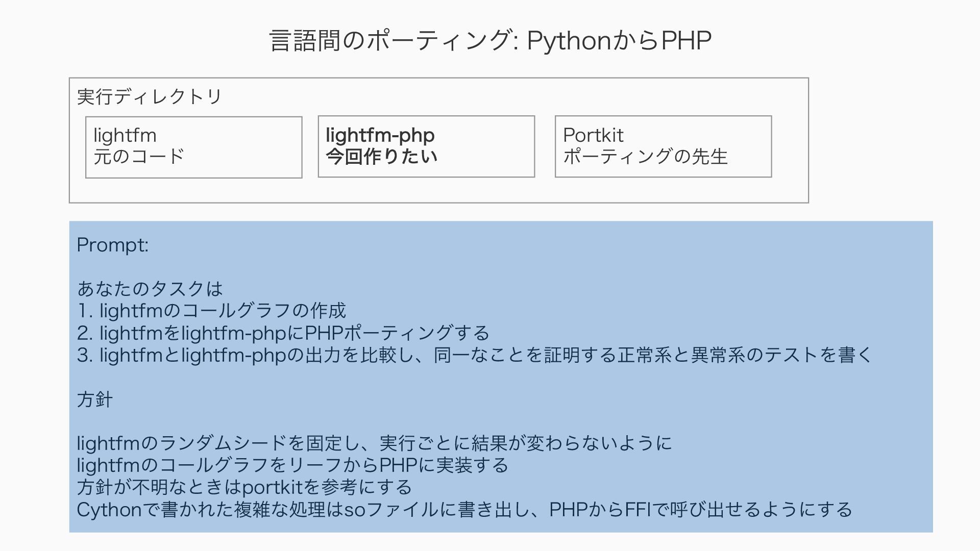This screenshot has height=551, width=980.
Task: Click the bold lightfm-php text
Action: (380, 135)
